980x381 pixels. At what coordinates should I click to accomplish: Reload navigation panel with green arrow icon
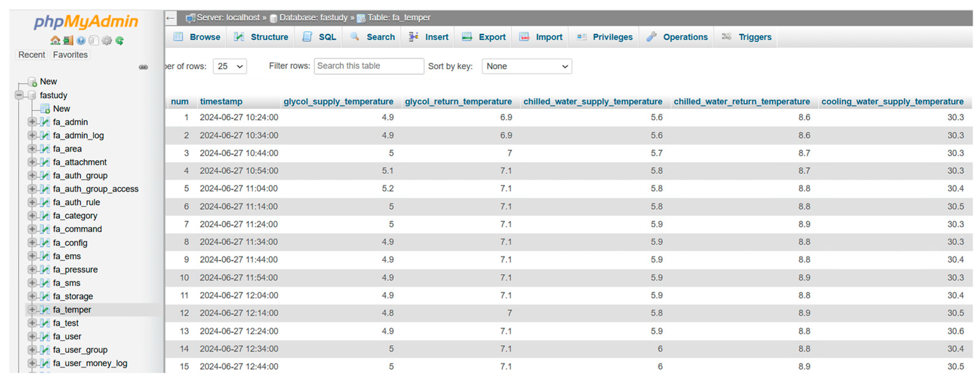pyautogui.click(x=120, y=41)
